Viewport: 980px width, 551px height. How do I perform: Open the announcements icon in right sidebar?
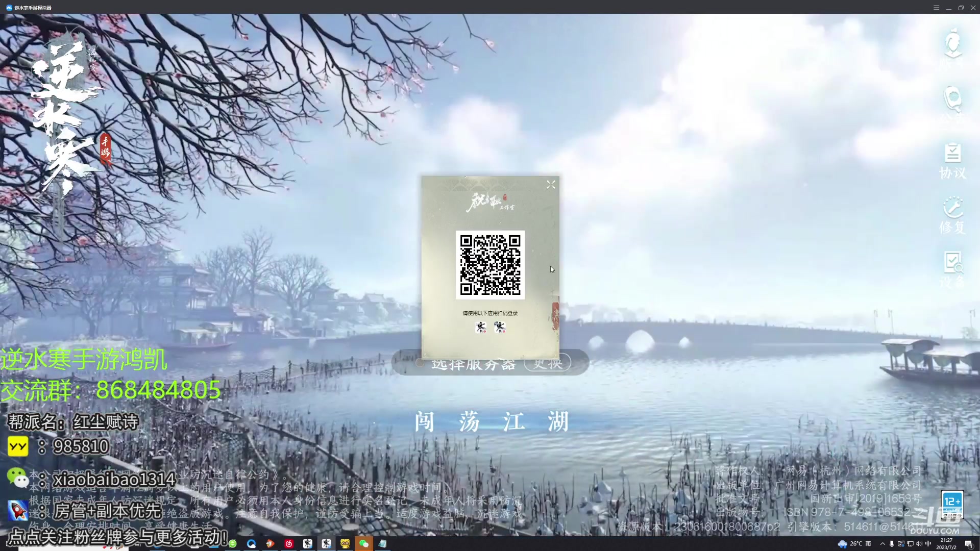pos(952,104)
